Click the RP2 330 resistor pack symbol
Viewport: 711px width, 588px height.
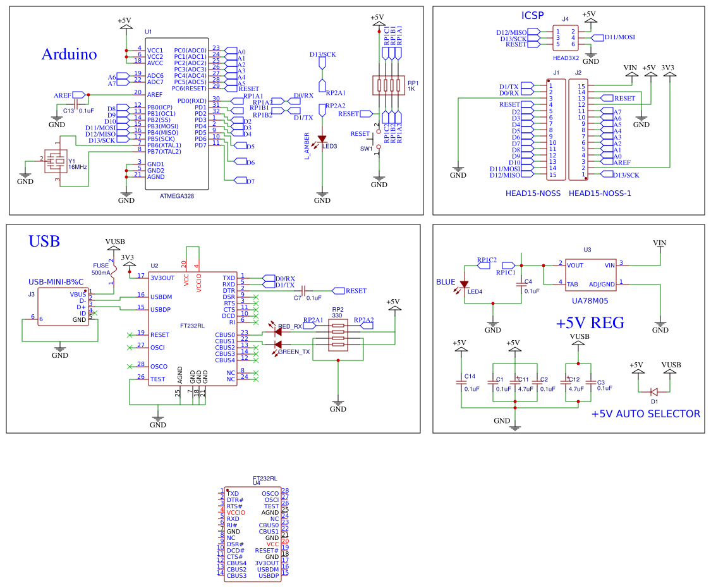(x=338, y=335)
